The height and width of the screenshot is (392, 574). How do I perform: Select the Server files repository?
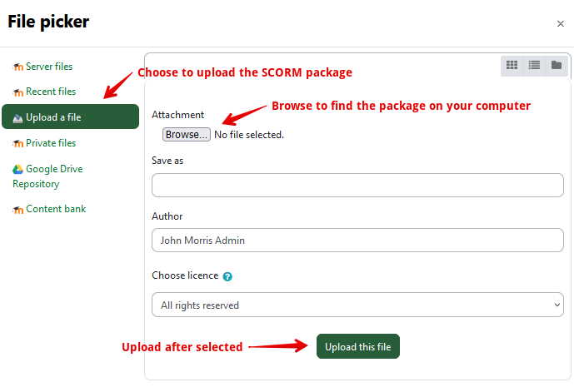tap(49, 66)
